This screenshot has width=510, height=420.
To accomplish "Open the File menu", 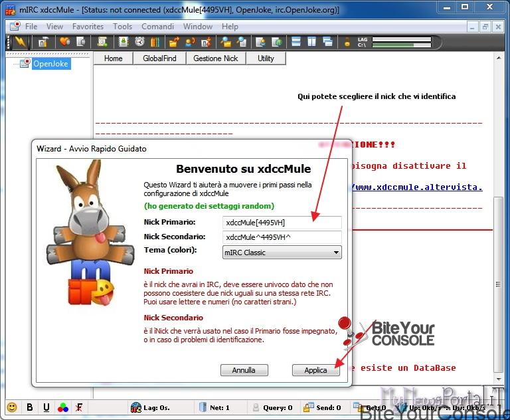I will pos(31,27).
